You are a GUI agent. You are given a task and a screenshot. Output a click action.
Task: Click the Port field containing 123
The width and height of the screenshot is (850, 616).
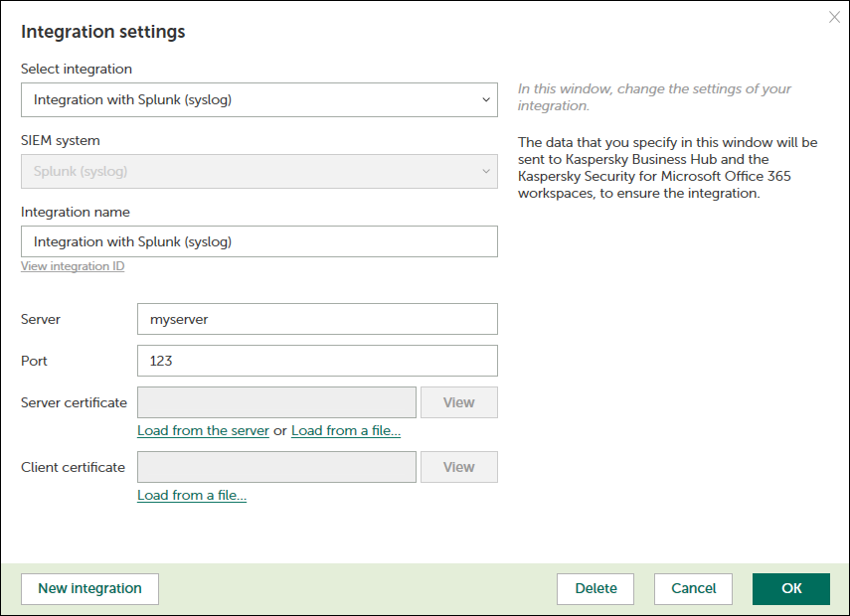click(x=316, y=361)
